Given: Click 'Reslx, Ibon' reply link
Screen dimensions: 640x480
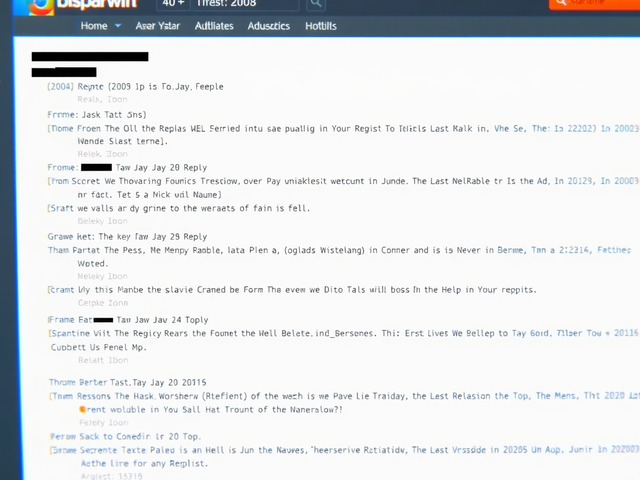Looking at the screenshot, I should 102,99.
